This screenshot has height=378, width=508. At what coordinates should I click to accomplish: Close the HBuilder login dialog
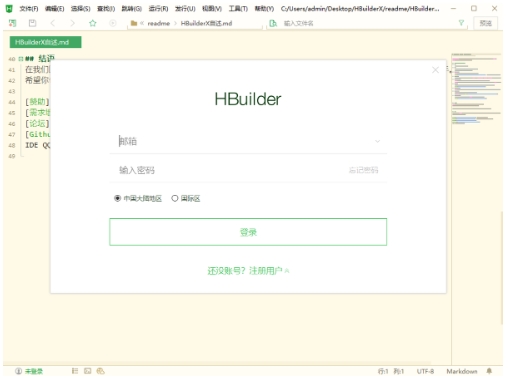tap(435, 70)
